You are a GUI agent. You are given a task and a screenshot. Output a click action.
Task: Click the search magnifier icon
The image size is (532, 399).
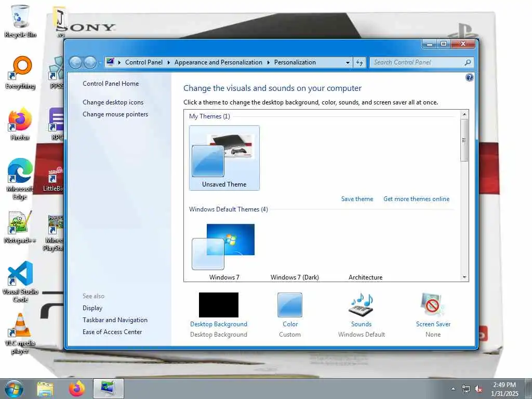468,62
